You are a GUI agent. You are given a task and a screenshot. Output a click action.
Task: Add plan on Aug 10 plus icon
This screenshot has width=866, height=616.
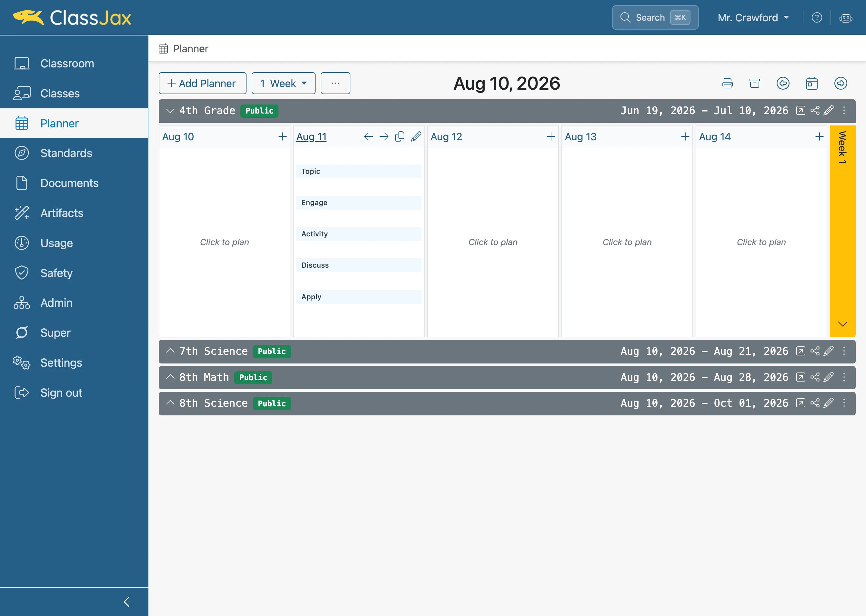[x=282, y=136]
